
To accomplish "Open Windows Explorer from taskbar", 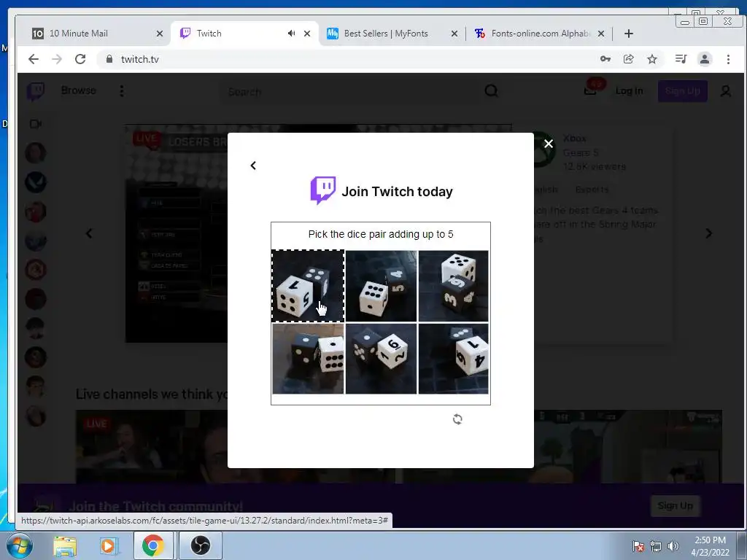I will (65, 545).
